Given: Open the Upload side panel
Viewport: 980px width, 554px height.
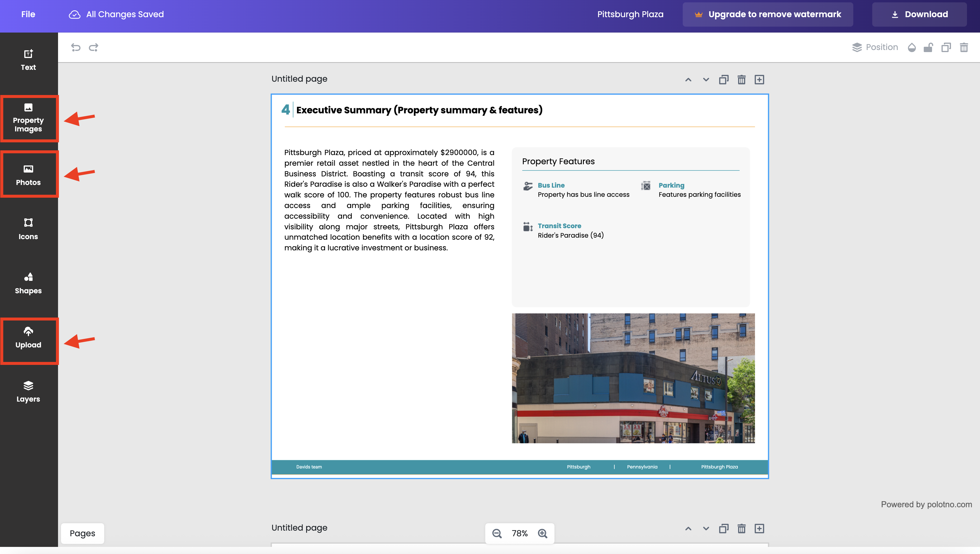Looking at the screenshot, I should 28,338.
